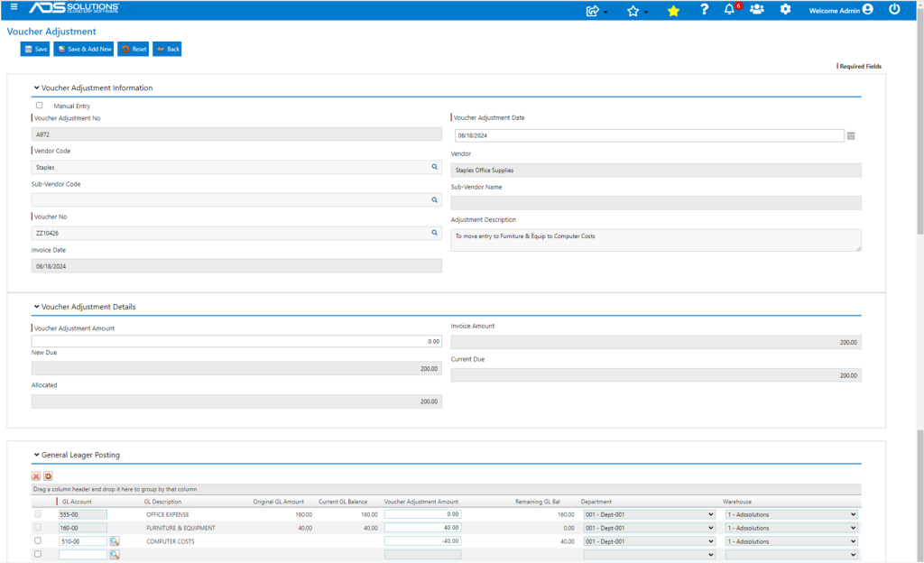Open Department dropdown for COMPUTER COSTS row
Image resolution: width=924 pixels, height=563 pixels.
[x=650, y=541]
